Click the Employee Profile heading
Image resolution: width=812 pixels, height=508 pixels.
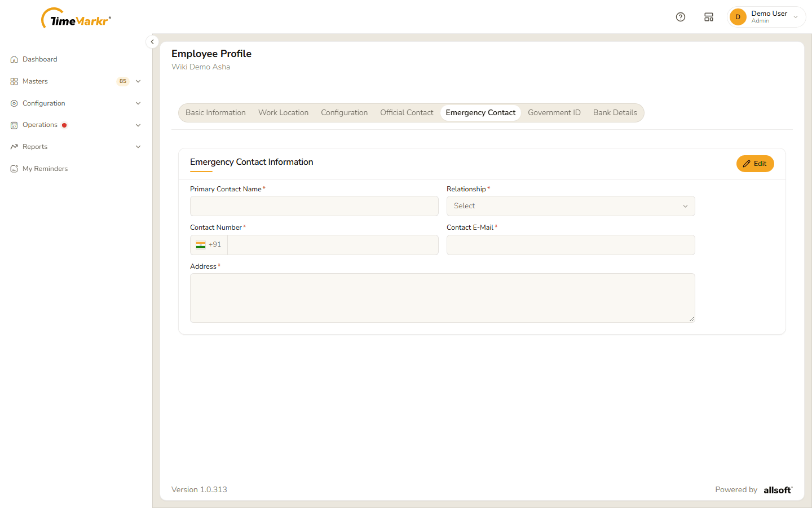(x=211, y=54)
